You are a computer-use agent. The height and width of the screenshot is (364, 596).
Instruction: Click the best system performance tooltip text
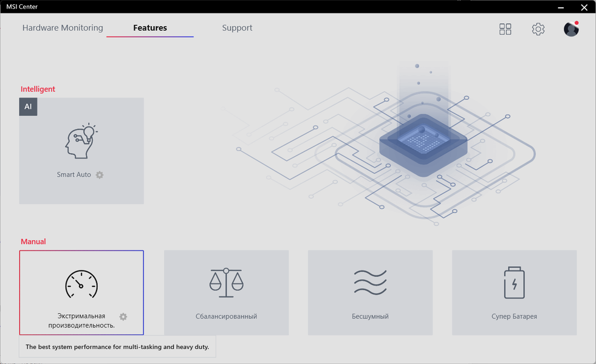point(117,347)
